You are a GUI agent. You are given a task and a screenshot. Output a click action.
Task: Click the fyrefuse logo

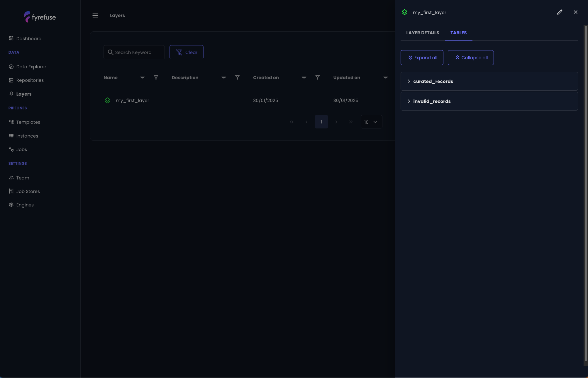[x=40, y=17]
